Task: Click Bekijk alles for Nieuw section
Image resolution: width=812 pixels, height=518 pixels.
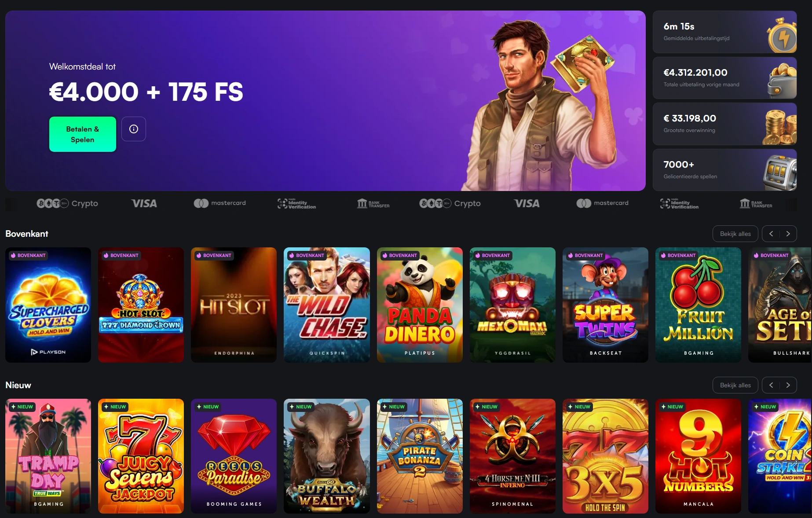Action: 735,385
